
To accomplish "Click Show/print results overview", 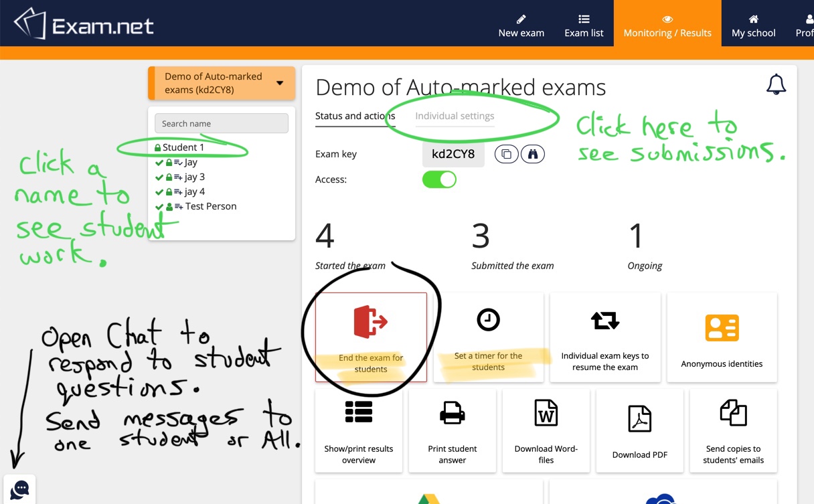I will tap(359, 430).
